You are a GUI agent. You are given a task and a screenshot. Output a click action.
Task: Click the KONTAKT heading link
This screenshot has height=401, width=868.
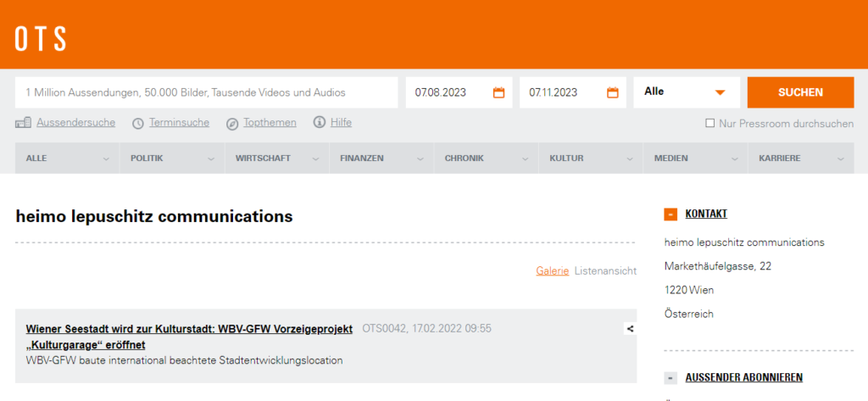click(x=706, y=214)
